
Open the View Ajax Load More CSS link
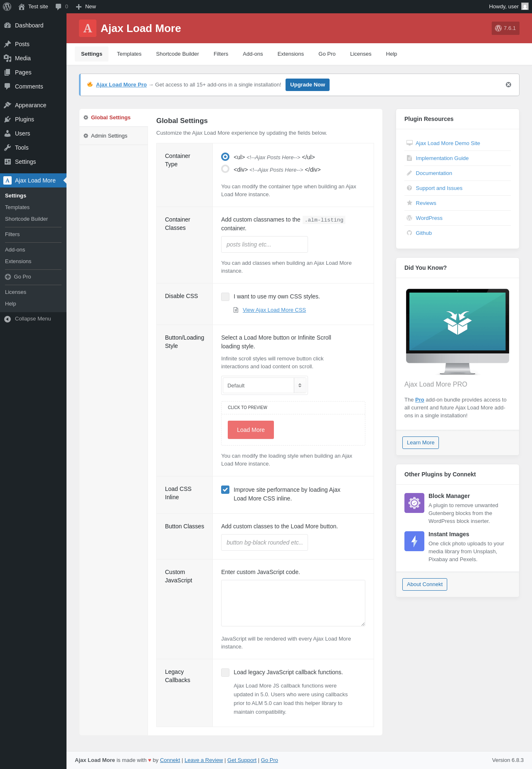click(x=274, y=310)
